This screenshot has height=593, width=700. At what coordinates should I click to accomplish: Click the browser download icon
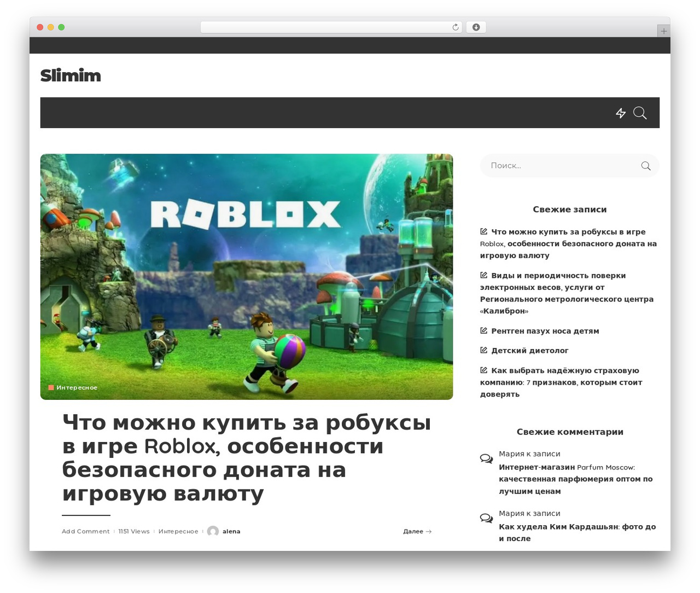476,27
